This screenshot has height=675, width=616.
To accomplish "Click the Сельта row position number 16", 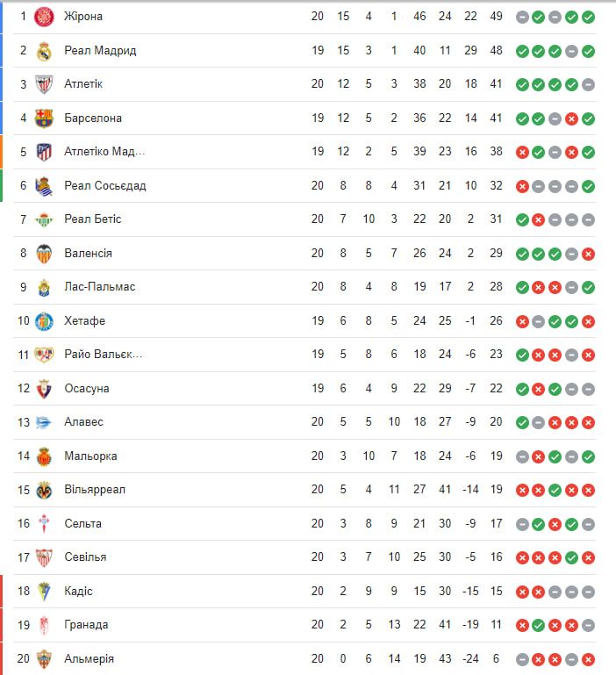I will point(24,524).
